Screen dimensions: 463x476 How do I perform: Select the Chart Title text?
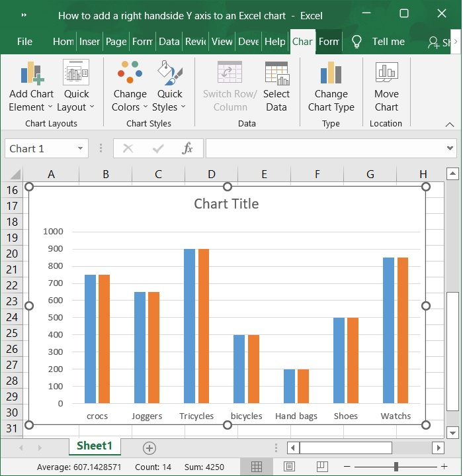pos(226,204)
